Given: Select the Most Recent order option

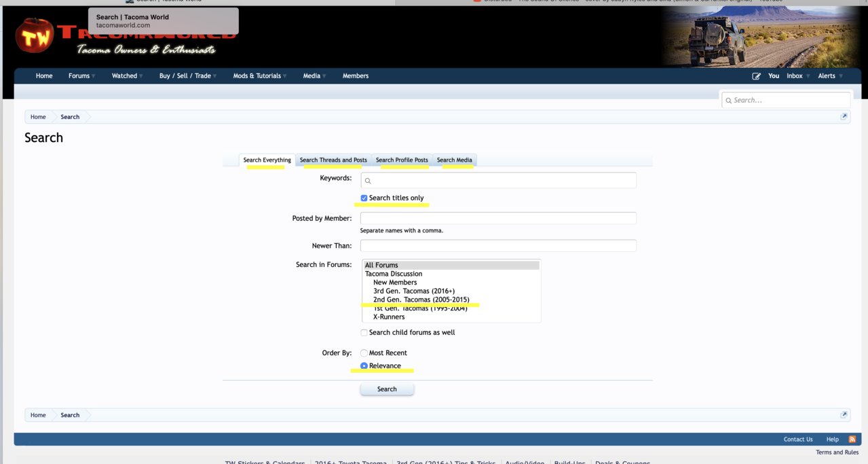Looking at the screenshot, I should click(x=364, y=353).
